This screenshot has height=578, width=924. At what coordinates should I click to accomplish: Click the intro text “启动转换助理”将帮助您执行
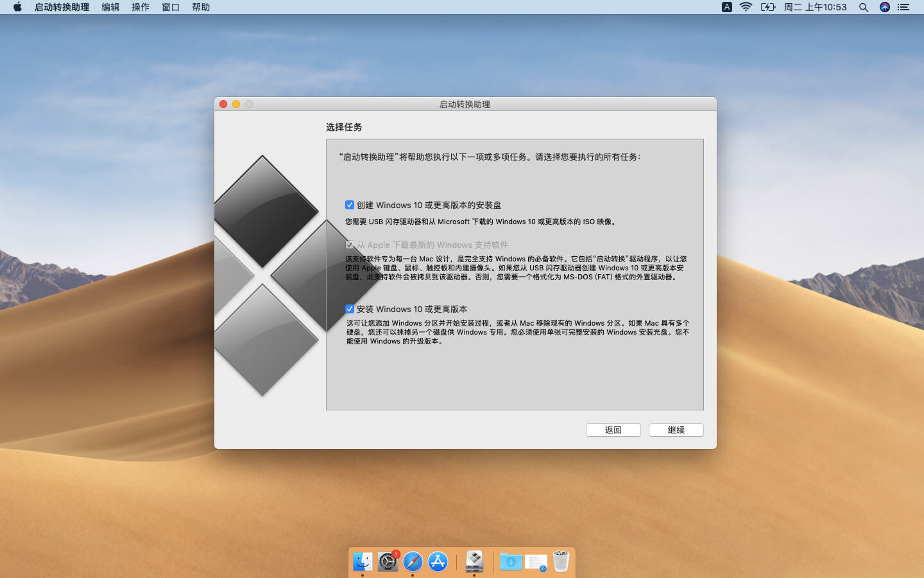[x=490, y=157]
